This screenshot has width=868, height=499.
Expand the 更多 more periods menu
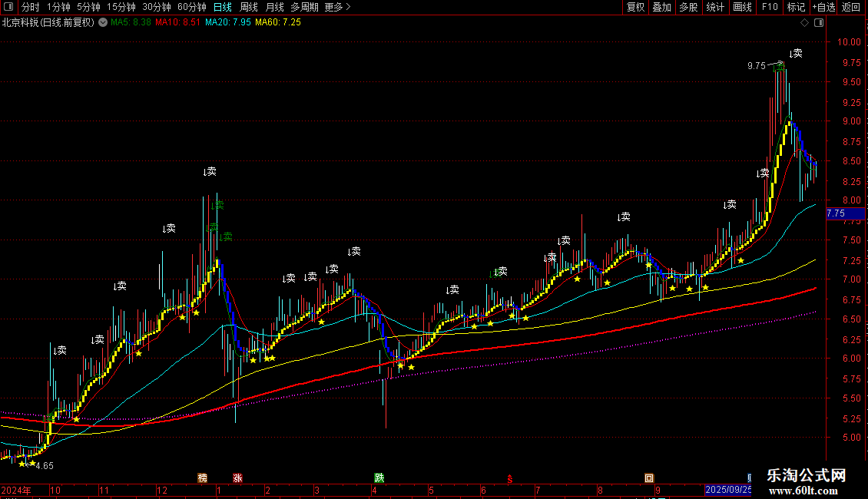338,7
